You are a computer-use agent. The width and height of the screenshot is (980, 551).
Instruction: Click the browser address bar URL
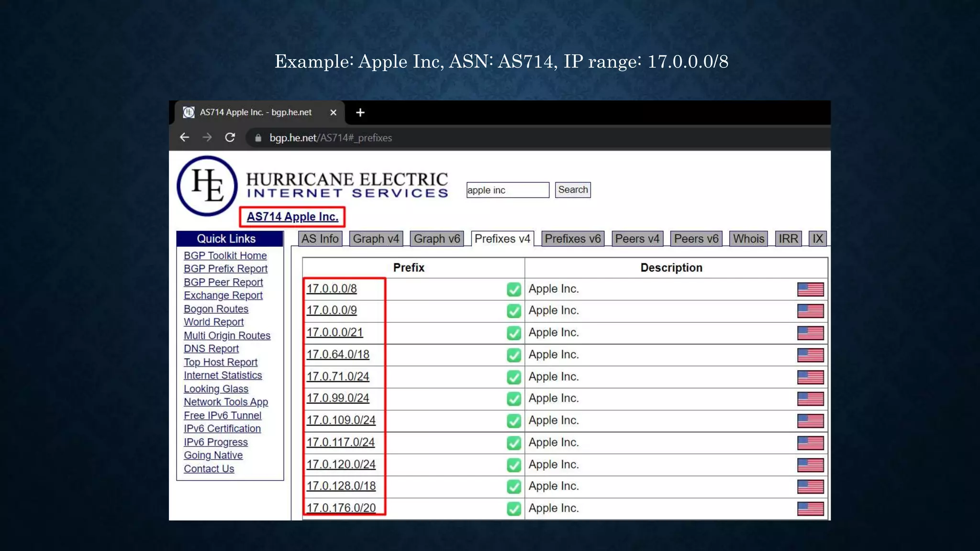[x=331, y=138]
